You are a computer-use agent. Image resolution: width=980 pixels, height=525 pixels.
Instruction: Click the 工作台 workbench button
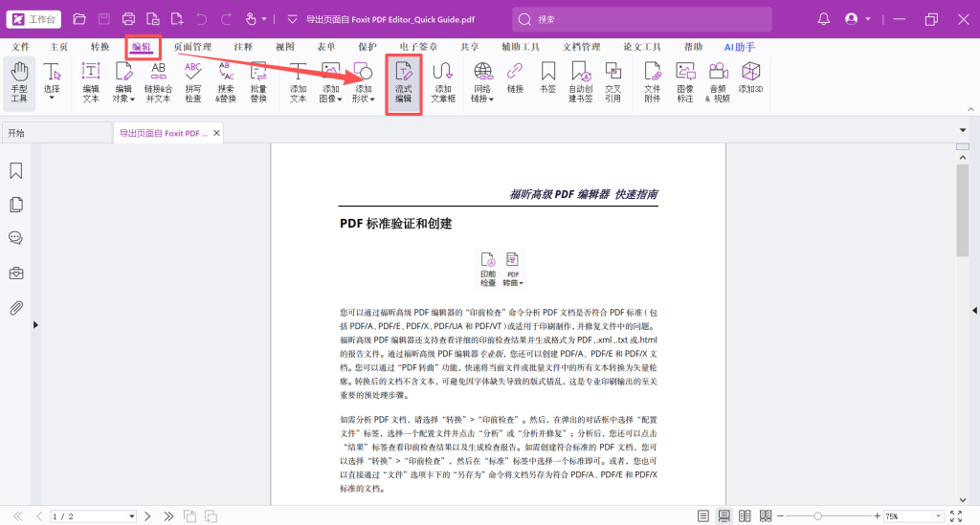click(33, 19)
